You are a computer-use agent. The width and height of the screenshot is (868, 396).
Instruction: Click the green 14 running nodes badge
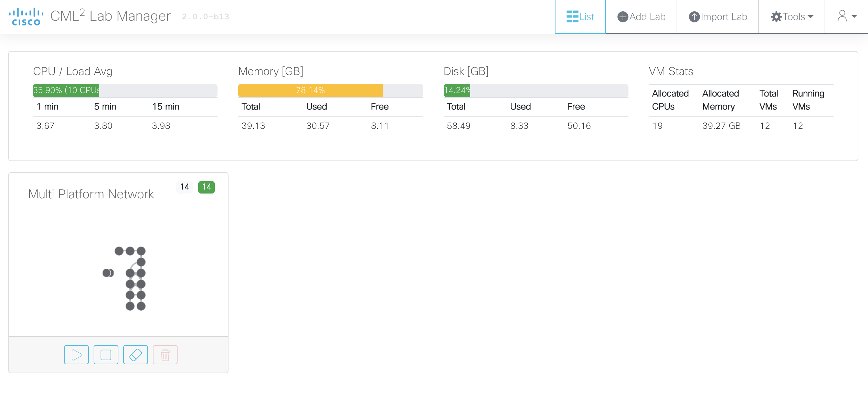coord(207,187)
